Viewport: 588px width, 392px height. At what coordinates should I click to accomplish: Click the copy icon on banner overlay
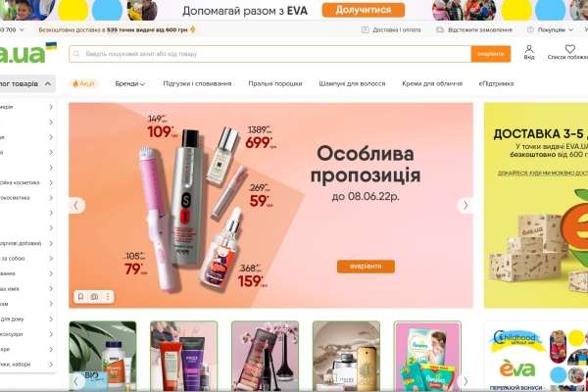click(94, 297)
